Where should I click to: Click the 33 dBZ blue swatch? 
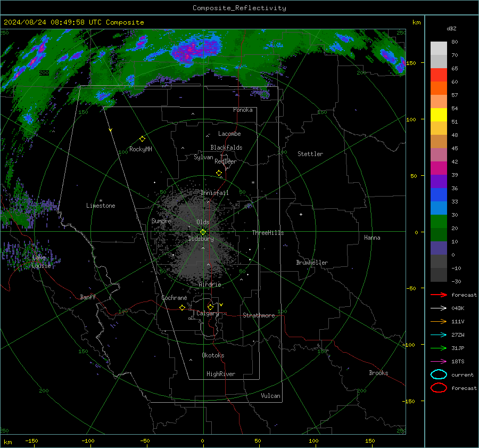click(439, 195)
